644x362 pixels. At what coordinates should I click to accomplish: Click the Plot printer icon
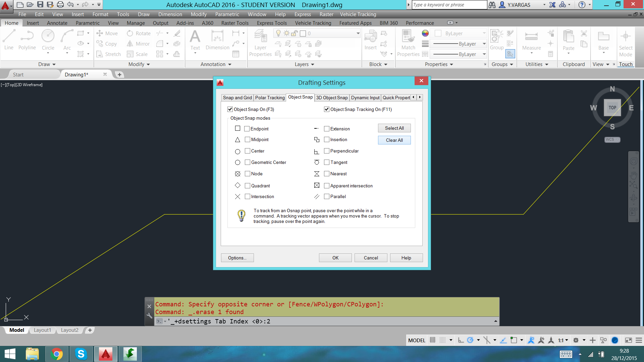[x=60, y=5]
